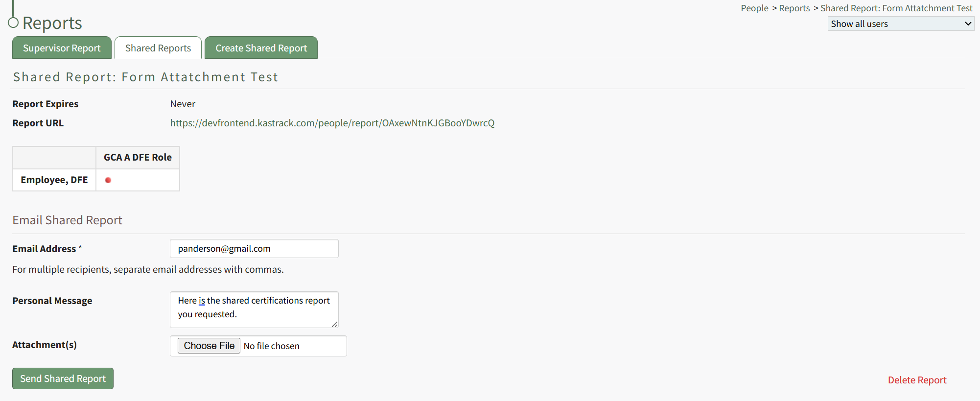This screenshot has height=401, width=980.
Task: Select the Employee, DFE row label
Action: pos(54,180)
